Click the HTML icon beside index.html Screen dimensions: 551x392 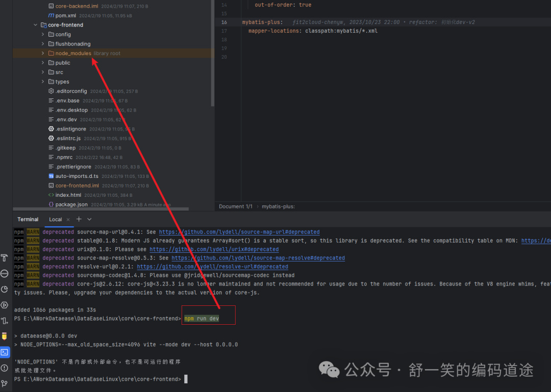point(51,195)
